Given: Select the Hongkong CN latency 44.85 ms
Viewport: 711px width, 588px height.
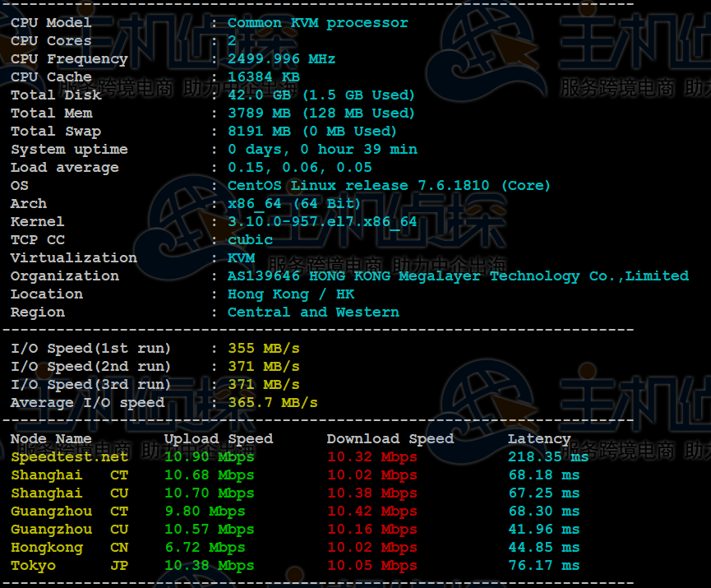Looking at the screenshot, I should pyautogui.click(x=543, y=548).
